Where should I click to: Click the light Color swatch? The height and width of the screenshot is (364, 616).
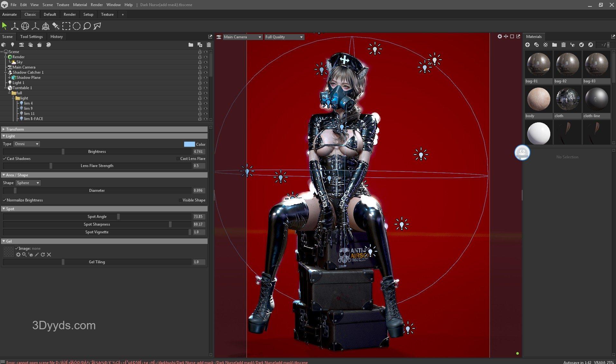(x=189, y=144)
